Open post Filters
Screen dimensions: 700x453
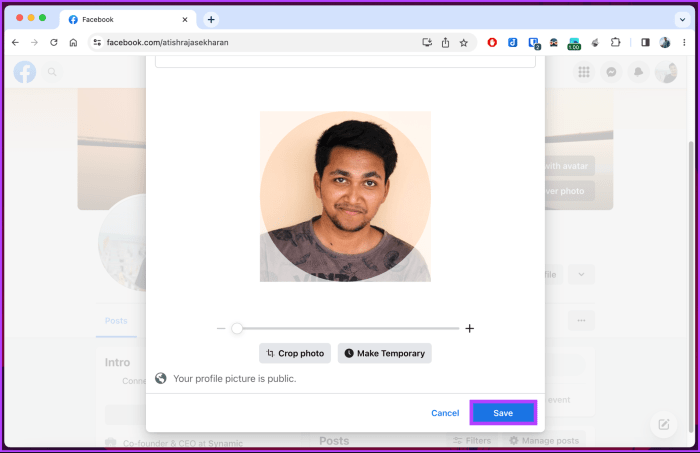click(472, 441)
